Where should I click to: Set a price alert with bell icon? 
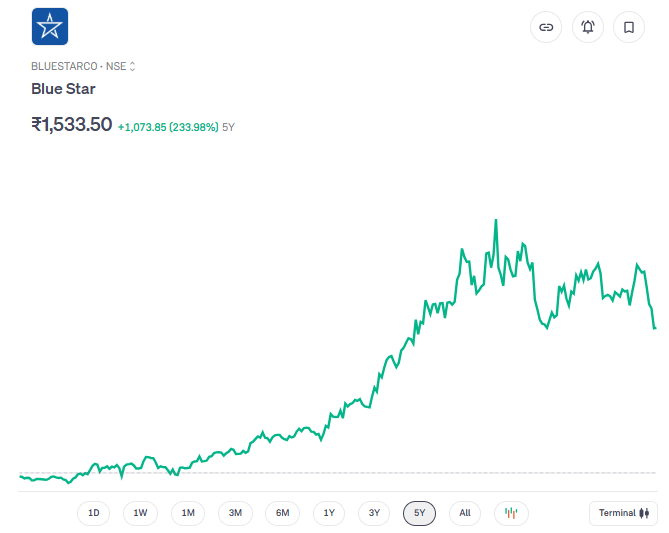pos(588,27)
